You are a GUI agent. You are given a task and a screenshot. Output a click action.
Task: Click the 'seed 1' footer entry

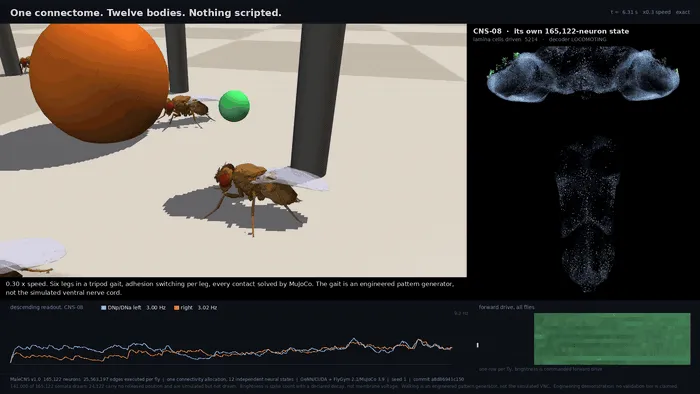(x=399, y=379)
